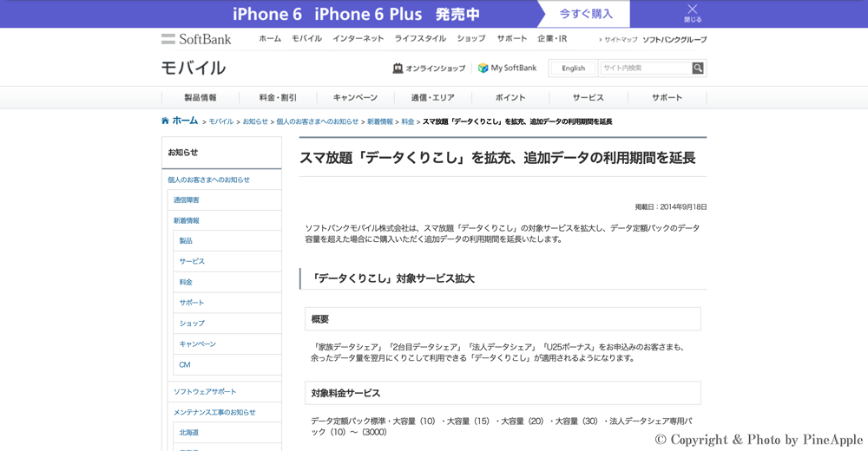
Task: Open ソフトウェアサポート in the sidebar
Action: [x=205, y=392]
